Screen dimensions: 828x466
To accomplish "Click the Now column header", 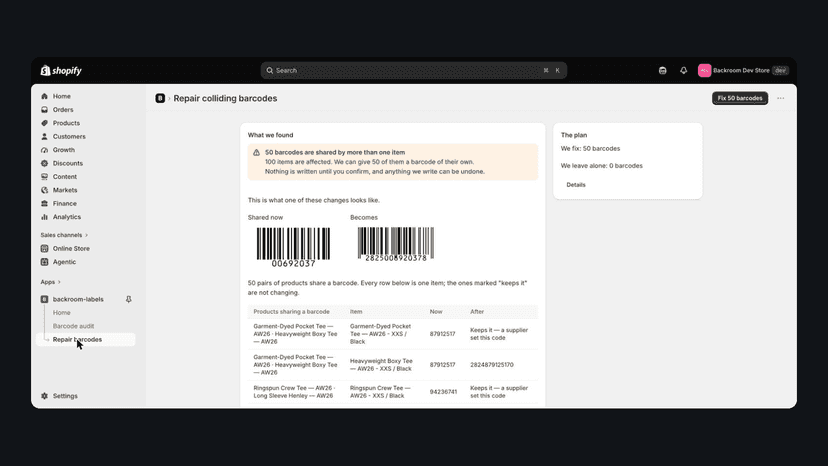I will click(x=436, y=312).
